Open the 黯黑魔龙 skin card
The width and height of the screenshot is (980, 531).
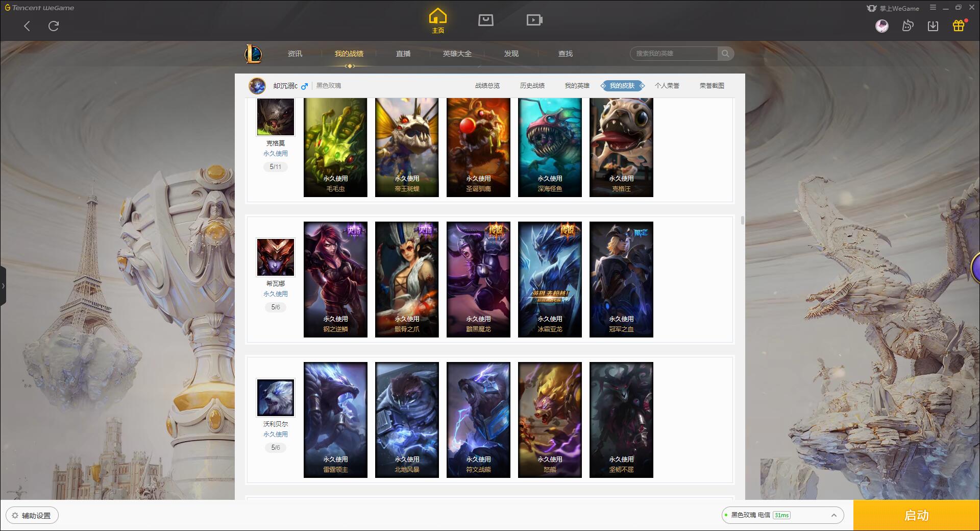[x=478, y=279]
